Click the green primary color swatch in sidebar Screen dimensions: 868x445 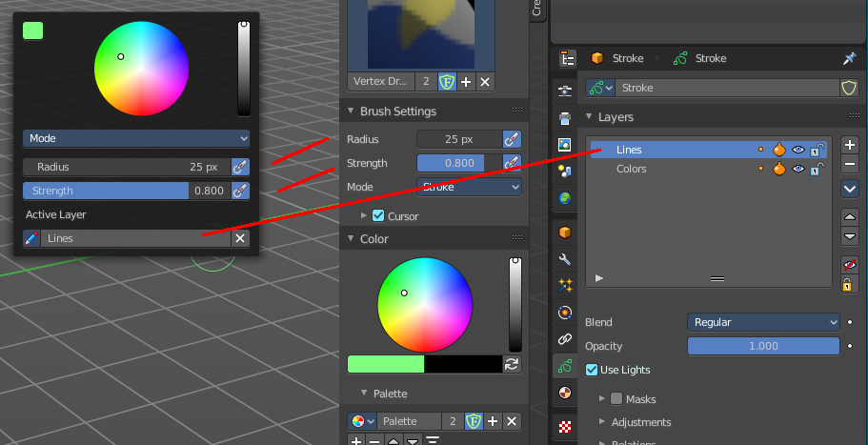pyautogui.click(x=386, y=364)
